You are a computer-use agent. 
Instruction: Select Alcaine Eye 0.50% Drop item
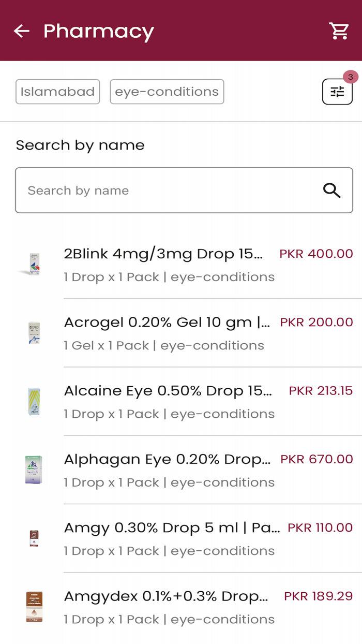(168, 391)
